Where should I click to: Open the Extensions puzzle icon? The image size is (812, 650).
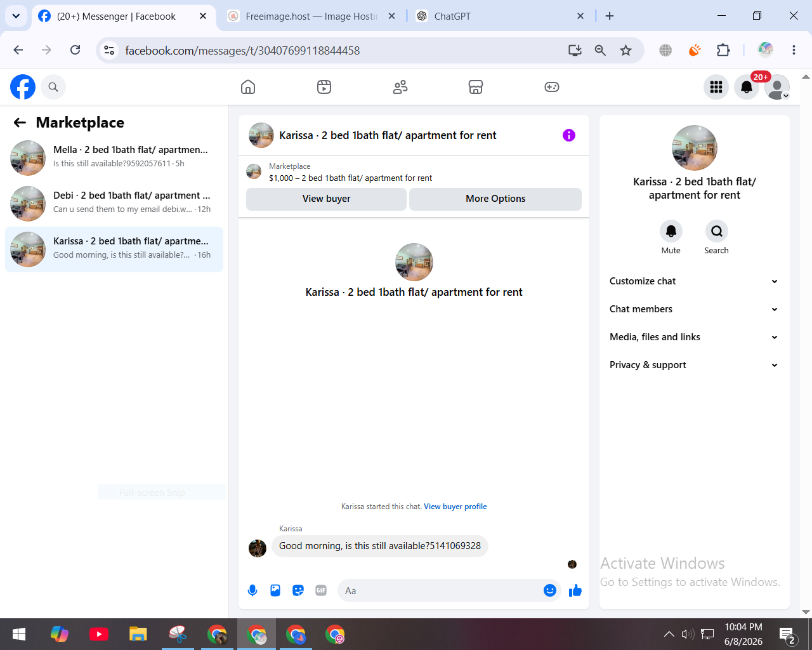(723, 50)
